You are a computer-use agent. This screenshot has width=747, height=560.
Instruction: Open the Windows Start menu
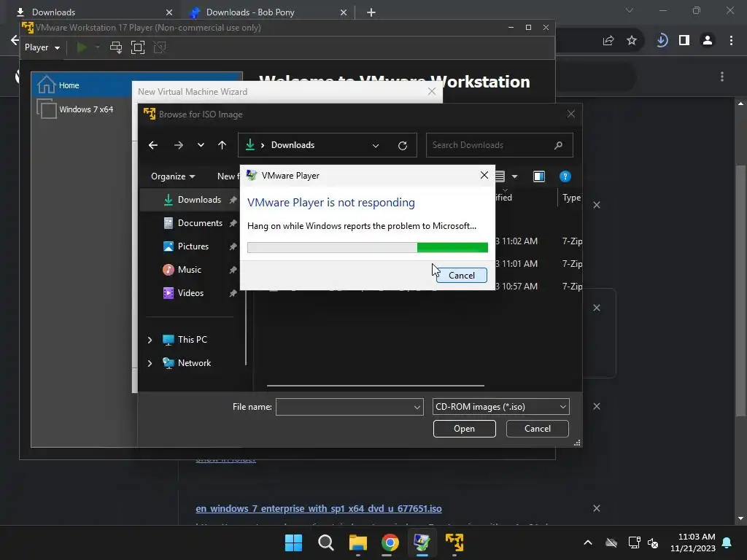pyautogui.click(x=293, y=542)
